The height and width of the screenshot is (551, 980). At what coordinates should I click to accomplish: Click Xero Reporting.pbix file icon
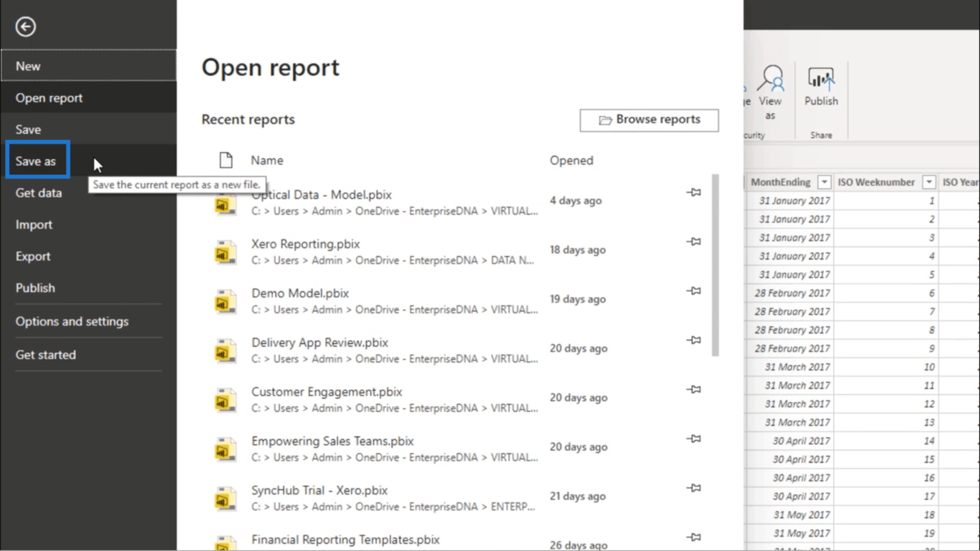pyautogui.click(x=225, y=252)
